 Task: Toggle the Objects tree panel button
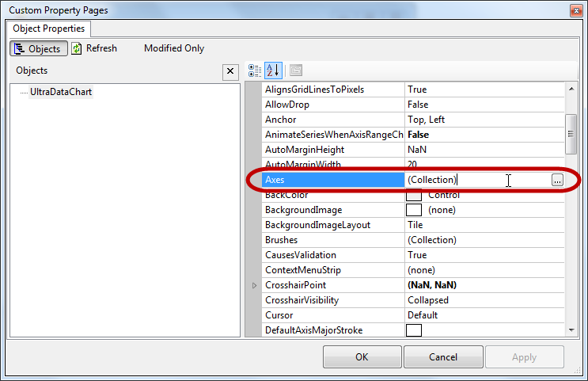tap(38, 48)
